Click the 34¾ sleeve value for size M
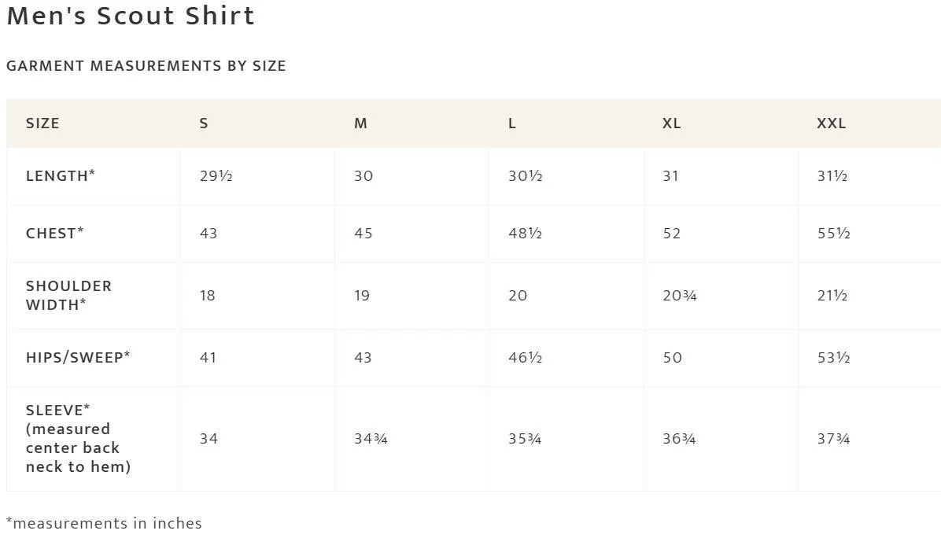Image resolution: width=941 pixels, height=560 pixels. coord(371,439)
